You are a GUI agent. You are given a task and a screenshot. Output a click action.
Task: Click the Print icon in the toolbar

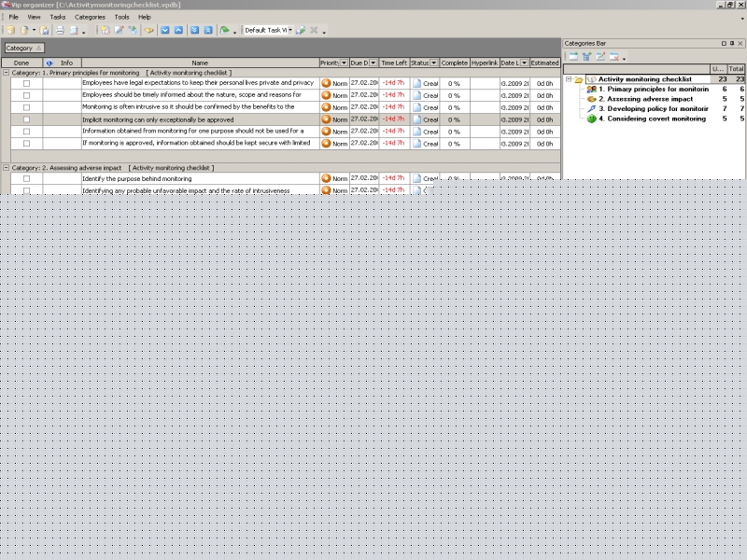click(59, 30)
